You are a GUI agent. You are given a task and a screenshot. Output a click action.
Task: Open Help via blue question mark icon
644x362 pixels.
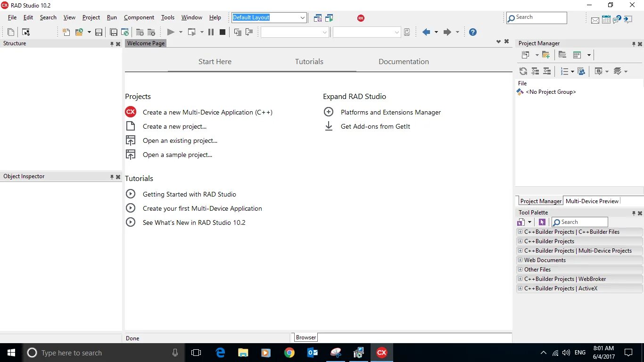pyautogui.click(x=473, y=32)
